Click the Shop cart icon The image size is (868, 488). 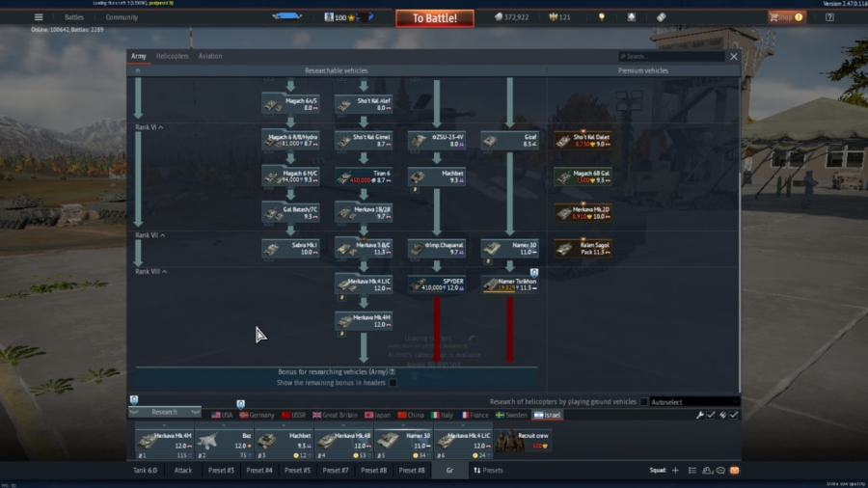(x=774, y=17)
